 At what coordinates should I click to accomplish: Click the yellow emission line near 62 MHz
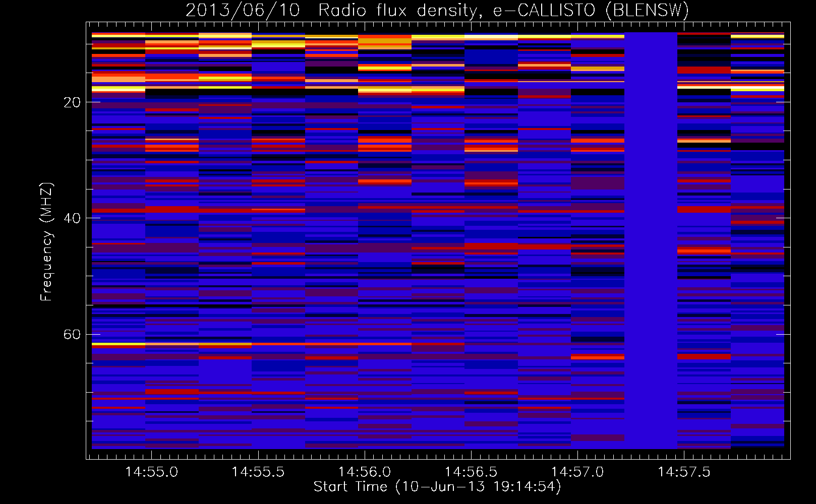click(x=119, y=344)
